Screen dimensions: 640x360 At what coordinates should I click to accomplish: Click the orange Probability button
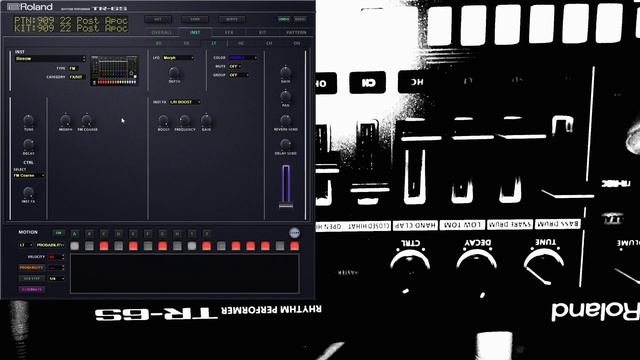click(x=31, y=268)
